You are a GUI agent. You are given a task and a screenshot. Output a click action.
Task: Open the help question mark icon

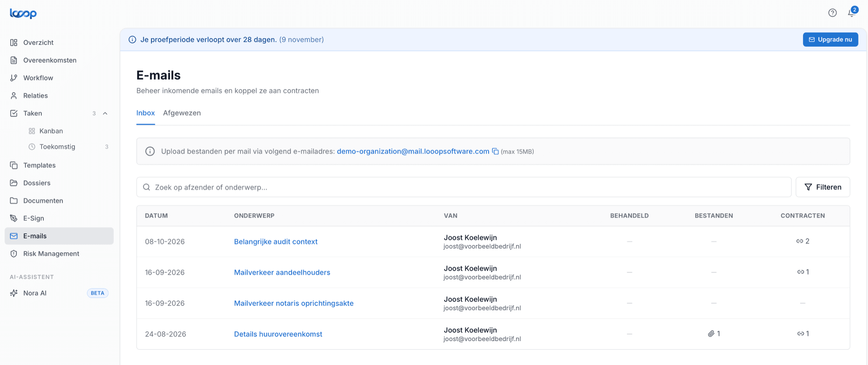(x=832, y=13)
